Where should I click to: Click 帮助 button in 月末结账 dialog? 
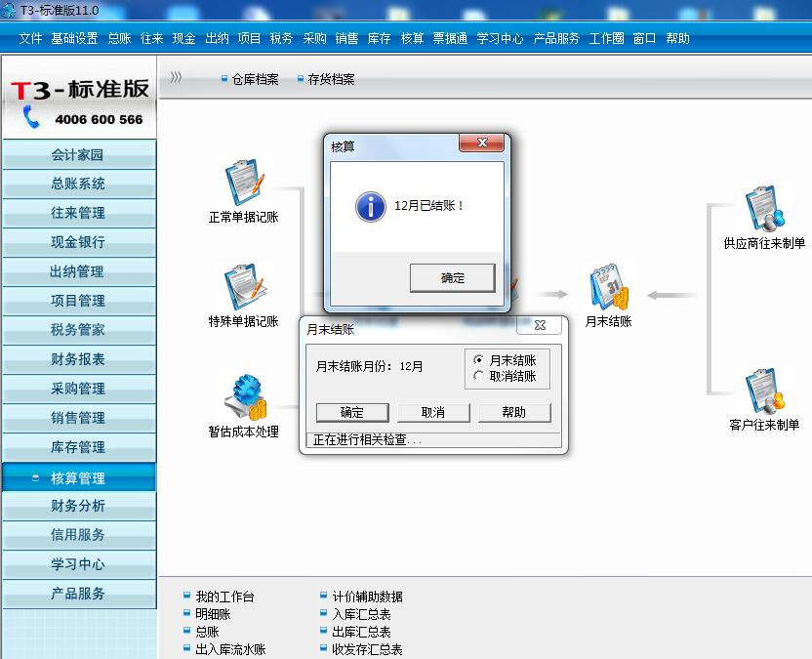[513, 412]
